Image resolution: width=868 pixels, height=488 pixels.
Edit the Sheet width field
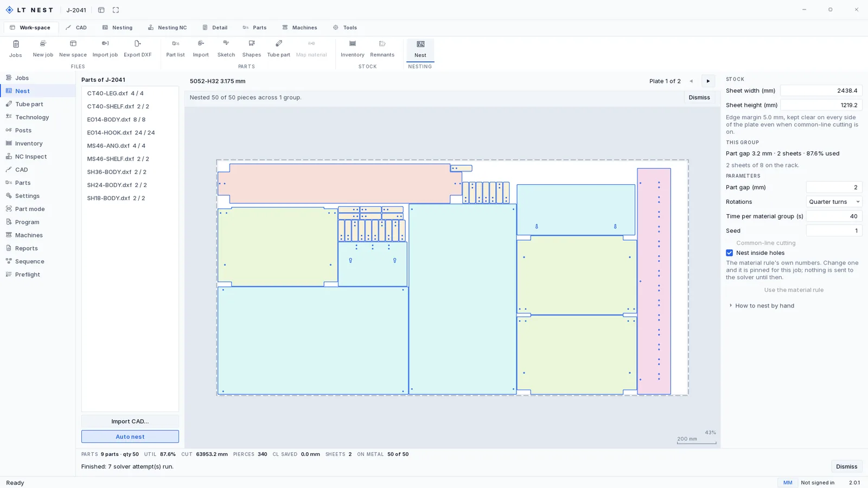821,91
